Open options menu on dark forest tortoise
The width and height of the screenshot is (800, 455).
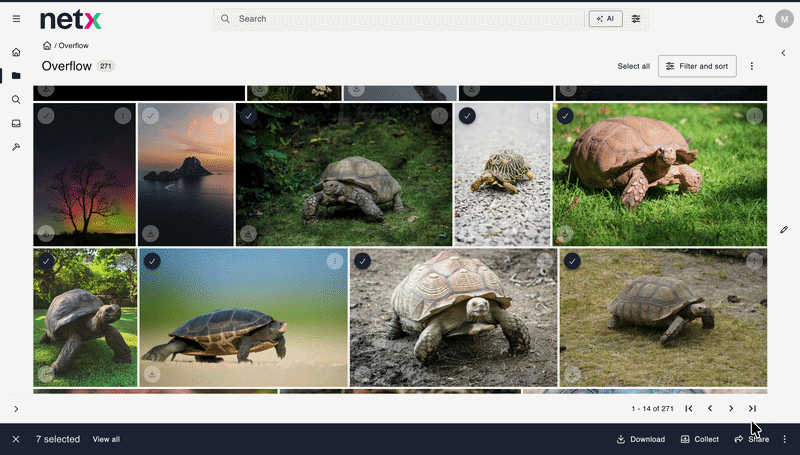439,116
